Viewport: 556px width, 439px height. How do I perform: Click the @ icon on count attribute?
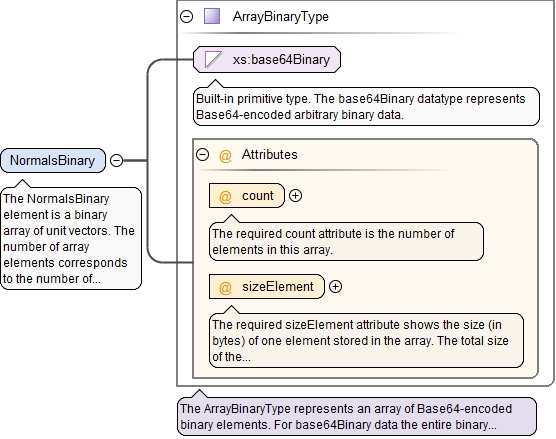[x=225, y=196]
